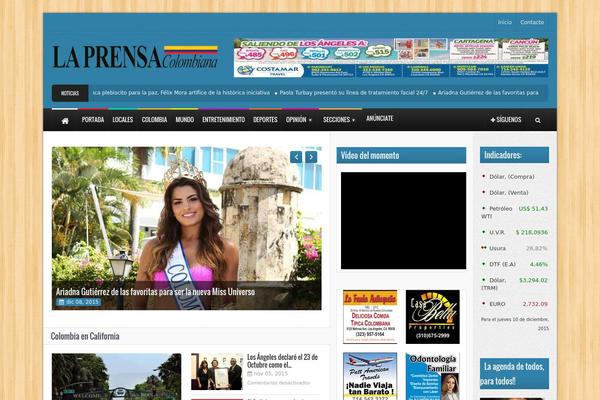Click the La Prensa Colombiana logo
Viewport: 600px width, 400px height.
(135, 57)
